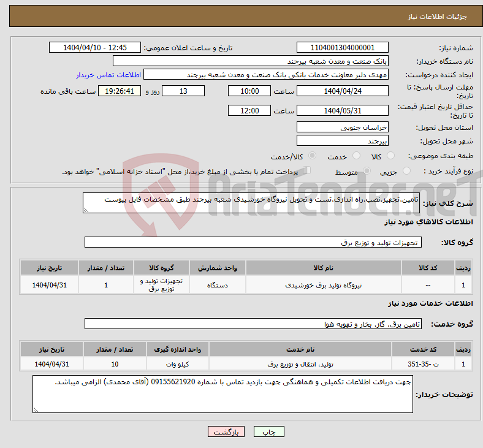Click the service cell تولید، انتقال و توزیع برق
The height and width of the screenshot is (448, 483).
point(300,364)
